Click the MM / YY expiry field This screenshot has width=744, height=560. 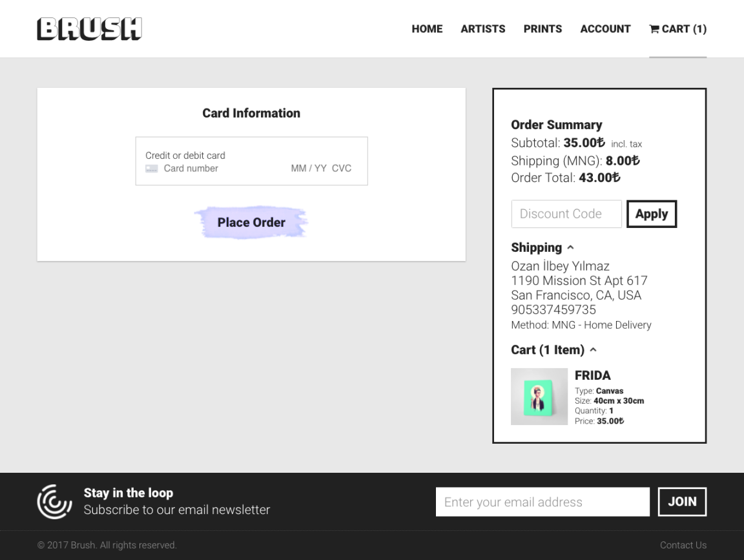(x=309, y=169)
